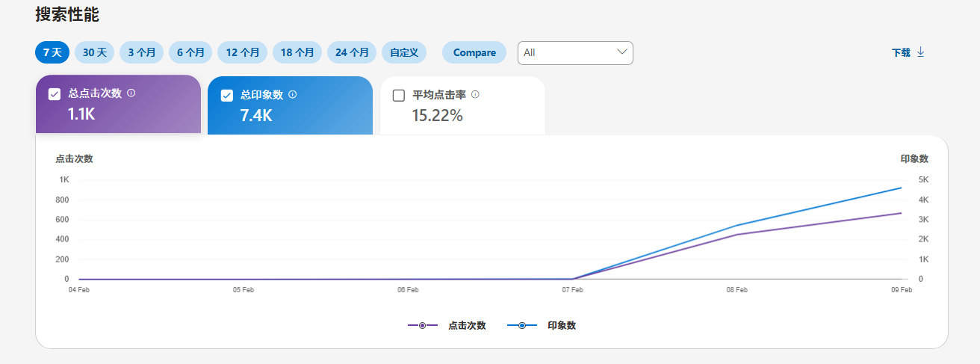The image size is (980, 364).
Task: Click the info icon beside 平均点击率
Action: (475, 94)
